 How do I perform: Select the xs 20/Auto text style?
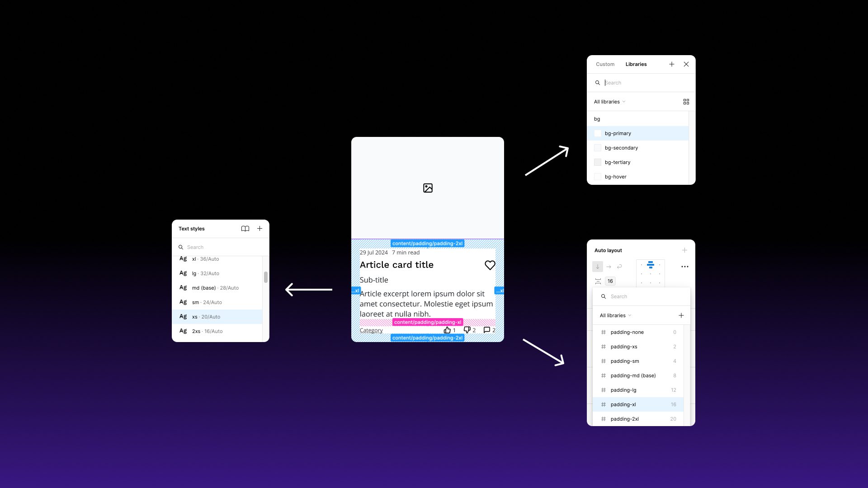[x=206, y=317]
